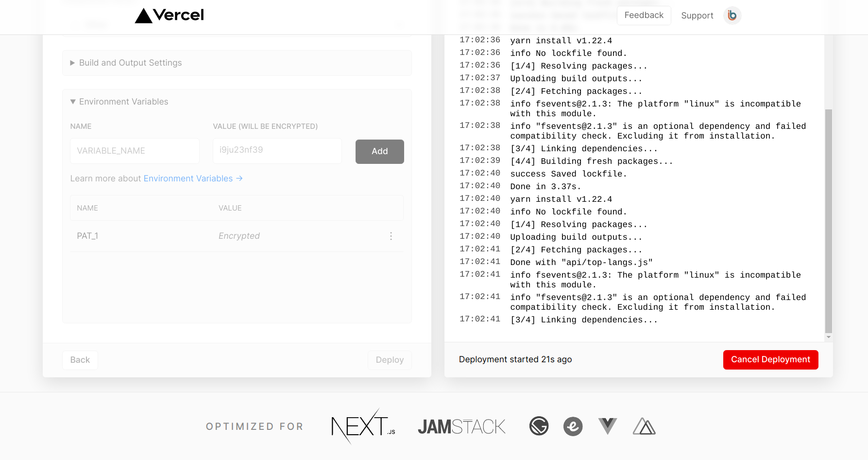
Task: Click the JAMstack logo
Action: coord(461,426)
